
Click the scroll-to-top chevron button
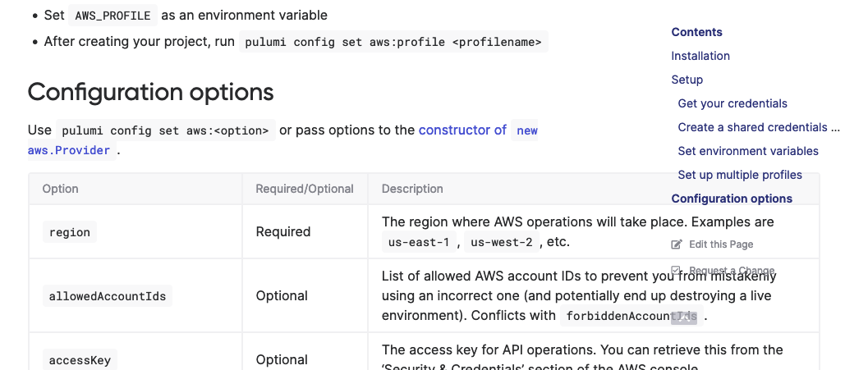tap(684, 318)
